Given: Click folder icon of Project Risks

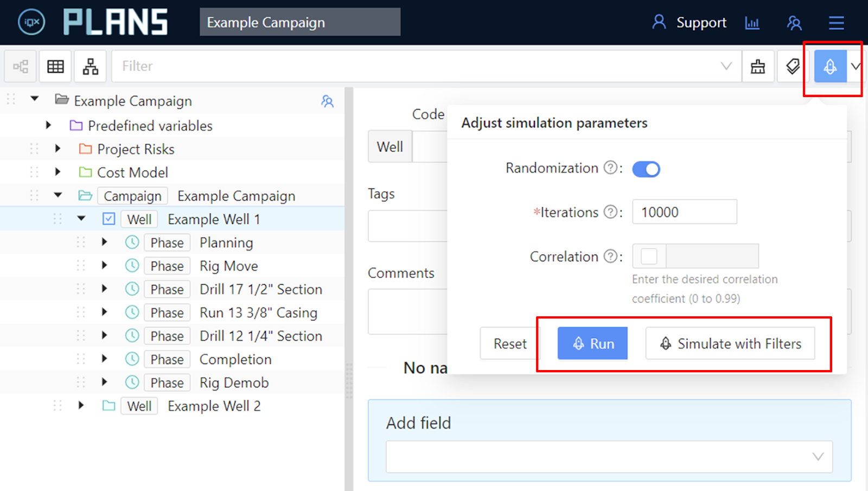Looking at the screenshot, I should [85, 149].
